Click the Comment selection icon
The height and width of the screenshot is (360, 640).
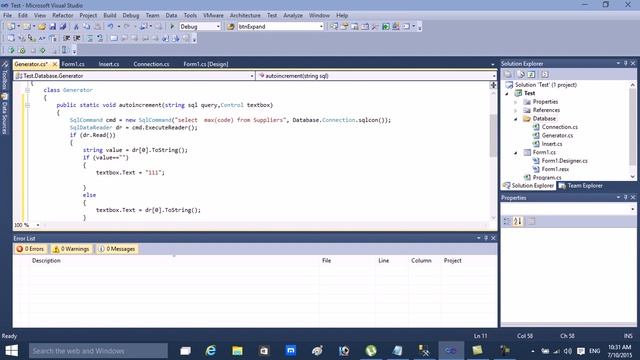90,38
